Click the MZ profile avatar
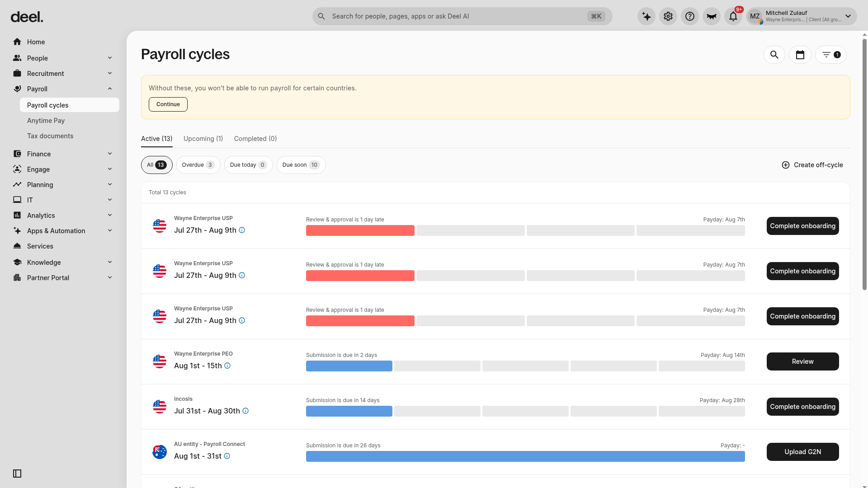868x488 pixels. coord(755,17)
